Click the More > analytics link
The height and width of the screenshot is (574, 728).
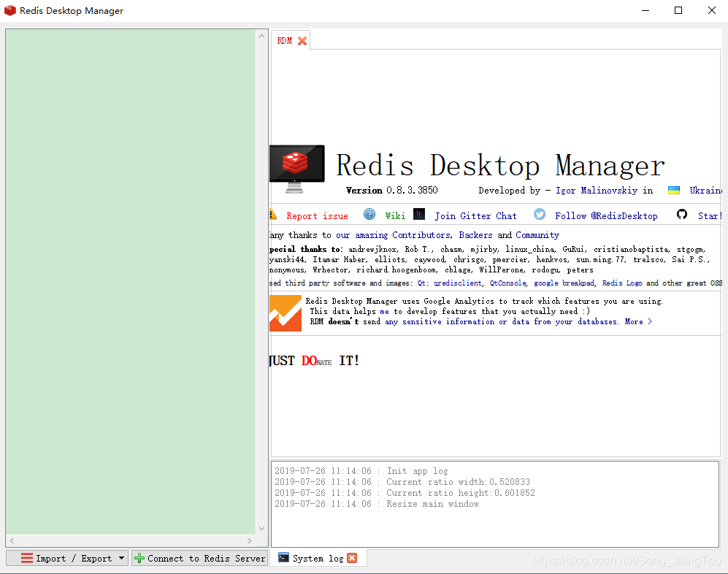pyautogui.click(x=638, y=321)
